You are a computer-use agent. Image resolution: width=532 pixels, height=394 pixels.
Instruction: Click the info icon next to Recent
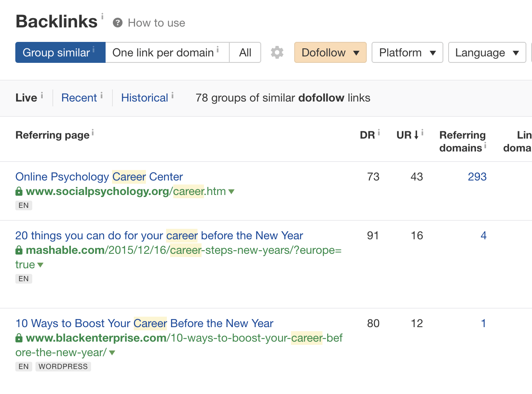(102, 95)
